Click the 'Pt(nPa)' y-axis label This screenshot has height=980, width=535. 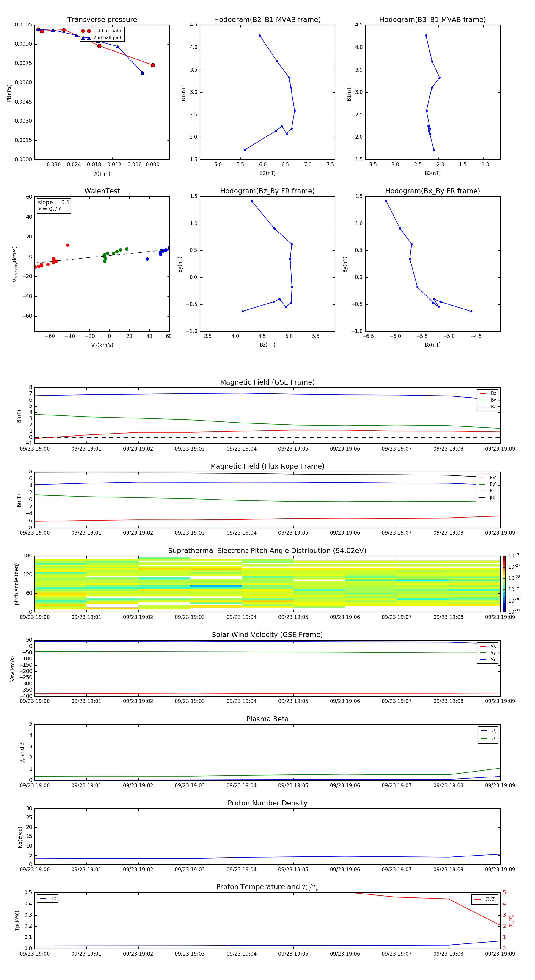coord(9,92)
